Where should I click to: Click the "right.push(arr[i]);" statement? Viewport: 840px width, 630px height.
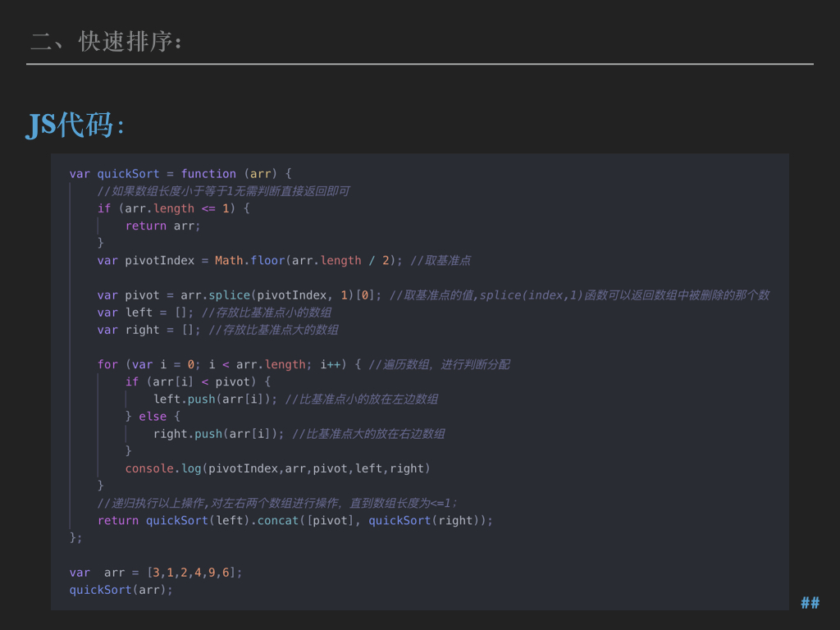tap(218, 434)
